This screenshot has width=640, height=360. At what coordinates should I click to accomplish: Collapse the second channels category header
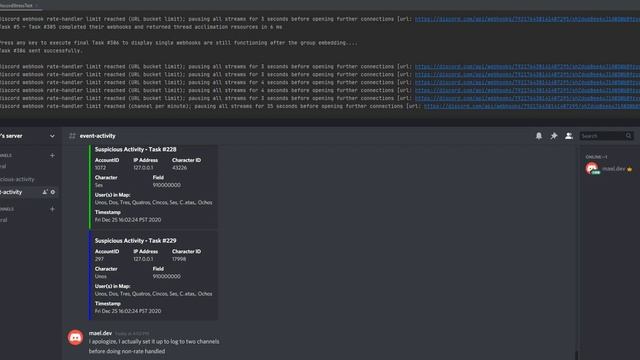[x=7, y=209]
